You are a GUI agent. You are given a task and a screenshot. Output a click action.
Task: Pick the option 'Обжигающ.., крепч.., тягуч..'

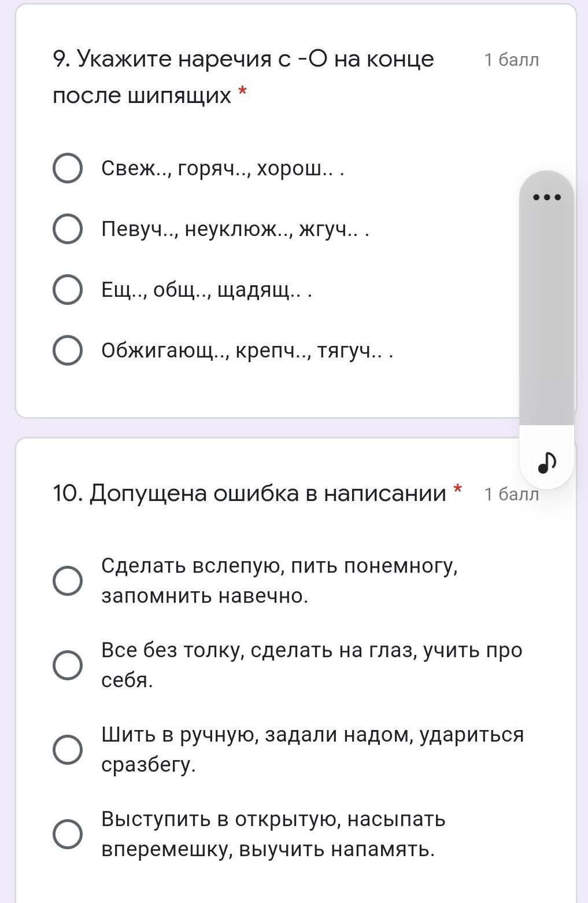(x=68, y=351)
